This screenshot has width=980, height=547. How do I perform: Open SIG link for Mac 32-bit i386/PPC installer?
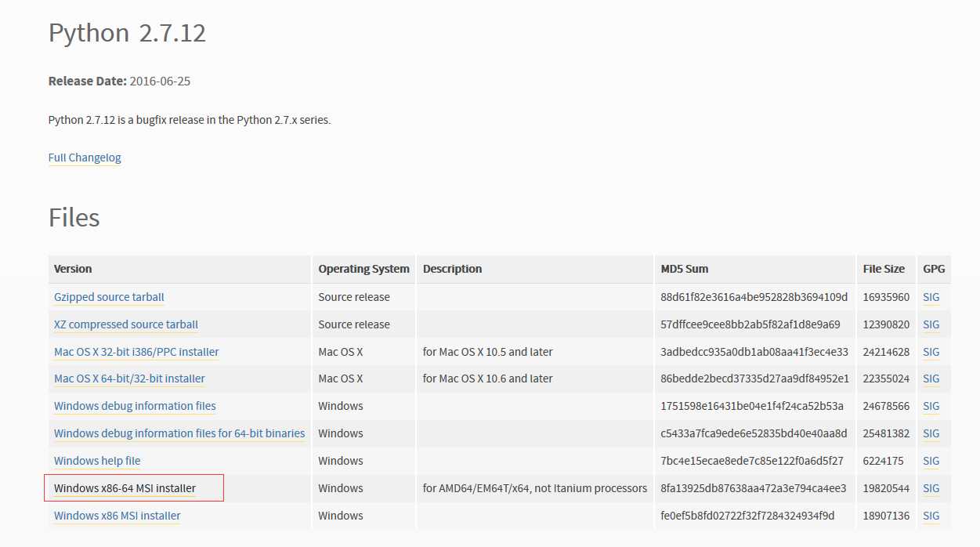(931, 352)
